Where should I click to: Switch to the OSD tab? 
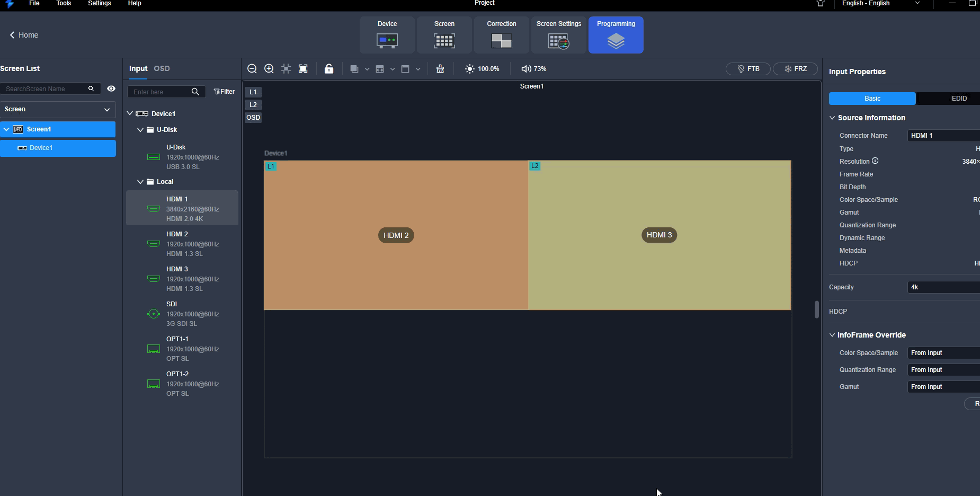click(162, 68)
